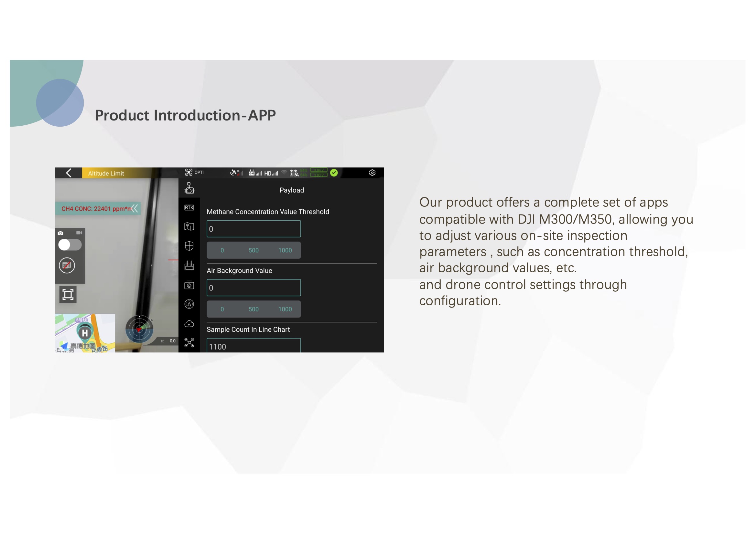Open the shield safety settings icon
Viewport: 756px width, 534px height.
pyautogui.click(x=189, y=246)
